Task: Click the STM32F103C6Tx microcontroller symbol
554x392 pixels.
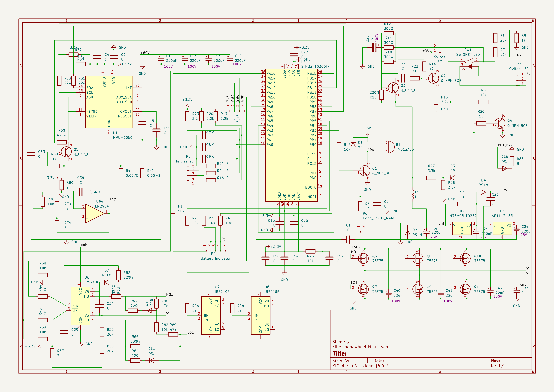Action: click(291, 135)
